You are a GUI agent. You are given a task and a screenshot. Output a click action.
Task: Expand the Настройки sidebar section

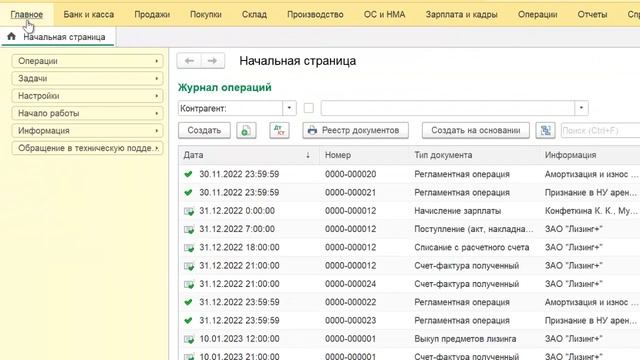pos(87,96)
